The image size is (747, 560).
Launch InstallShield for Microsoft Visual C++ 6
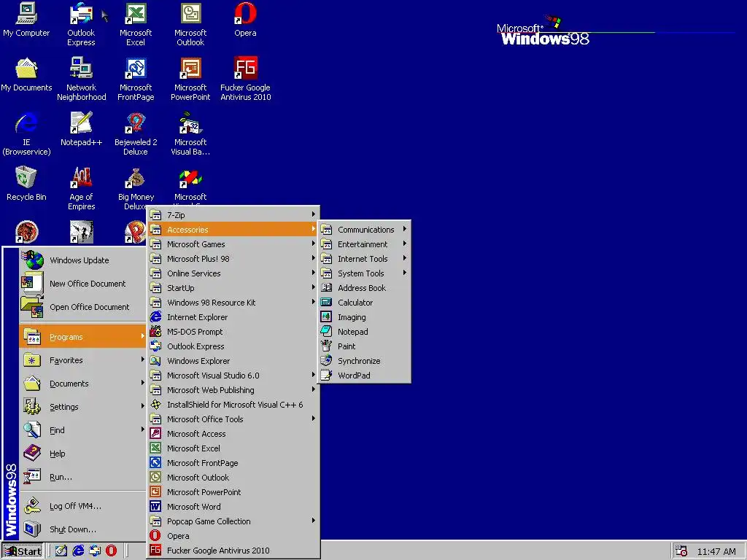[233, 404]
